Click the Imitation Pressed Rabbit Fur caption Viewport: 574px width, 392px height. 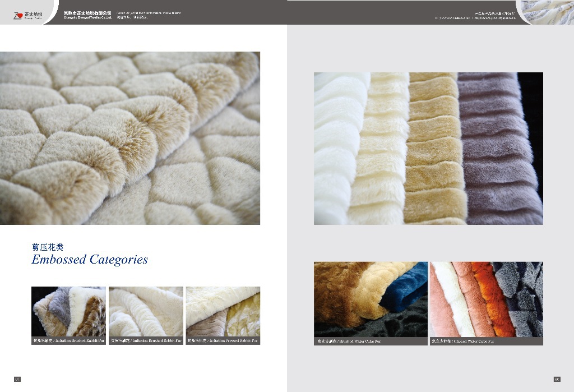223,340
